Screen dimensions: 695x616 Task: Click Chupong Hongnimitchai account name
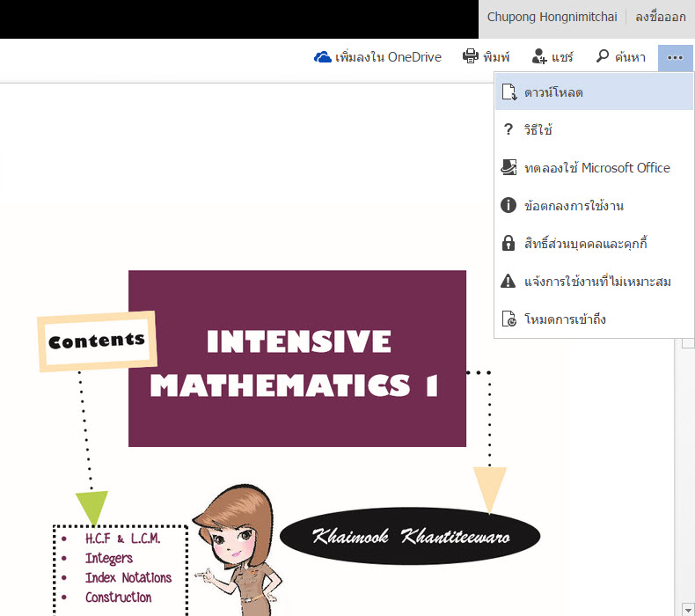552,17
